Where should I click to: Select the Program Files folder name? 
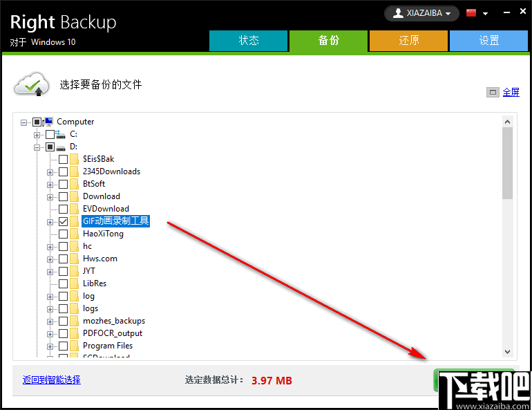coord(108,346)
